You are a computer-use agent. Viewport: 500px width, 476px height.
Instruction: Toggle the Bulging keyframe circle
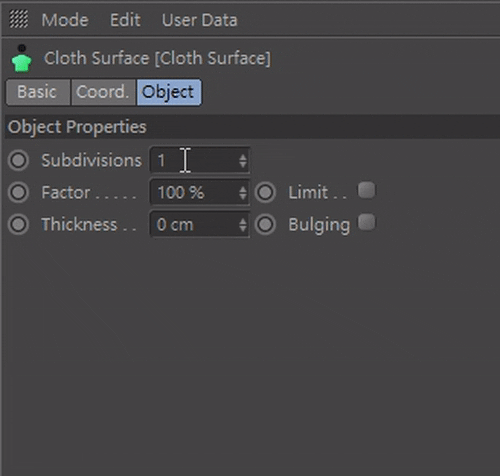(265, 224)
